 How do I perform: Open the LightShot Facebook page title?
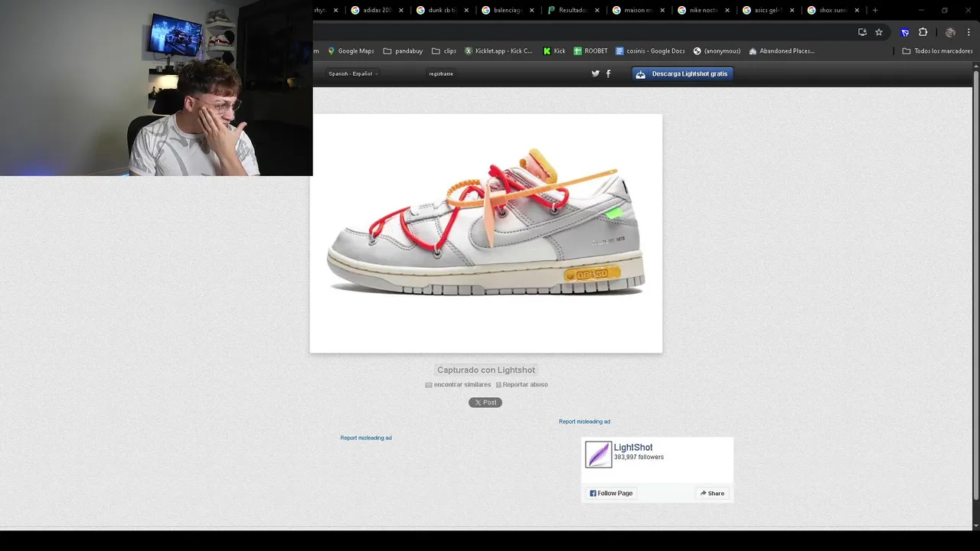click(x=633, y=448)
